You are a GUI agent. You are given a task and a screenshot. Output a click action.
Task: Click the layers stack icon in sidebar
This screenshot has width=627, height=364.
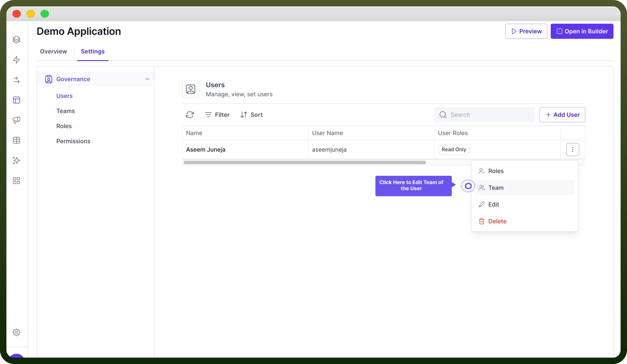point(16,39)
